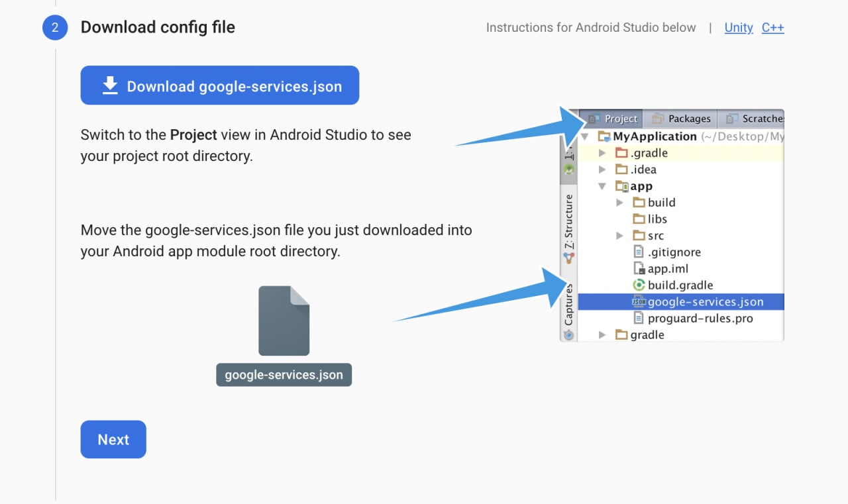Click the google-services.json label below the file icon

(284, 374)
